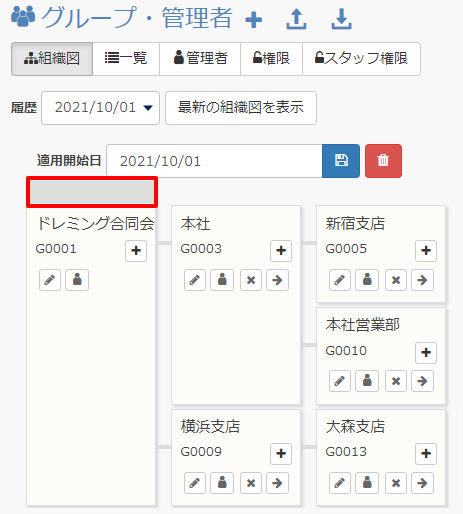The image size is (463, 514).
Task: Select the スタッフ権限 tab
Action: (361, 58)
